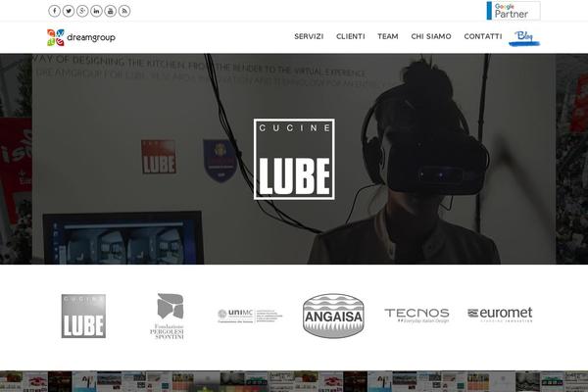Select the ANGAISA client logo
This screenshot has height=392, width=588.
click(x=333, y=316)
